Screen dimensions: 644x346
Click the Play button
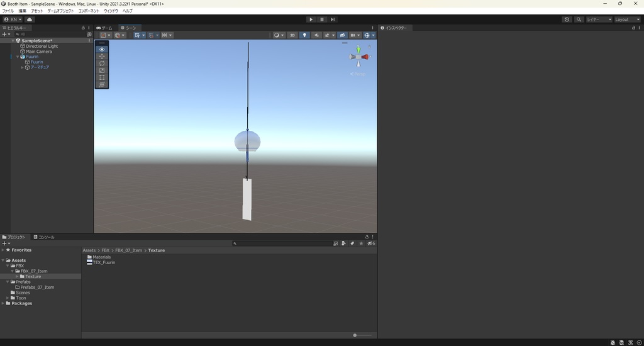[311, 20]
